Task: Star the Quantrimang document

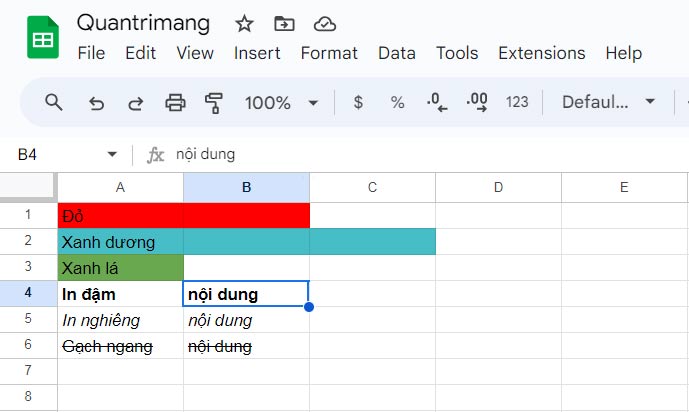Action: pyautogui.click(x=244, y=24)
